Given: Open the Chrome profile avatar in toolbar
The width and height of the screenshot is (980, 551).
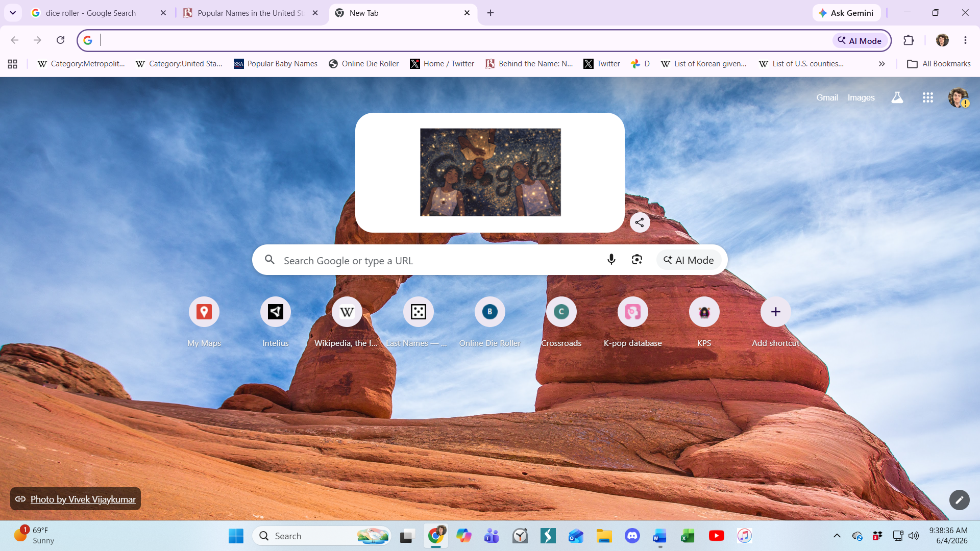Looking at the screenshot, I should point(942,40).
